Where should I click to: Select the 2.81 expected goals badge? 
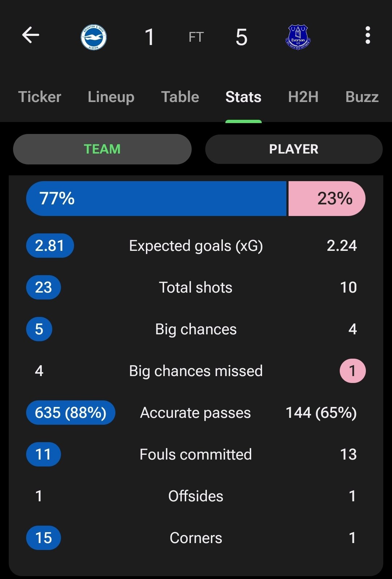pos(50,246)
